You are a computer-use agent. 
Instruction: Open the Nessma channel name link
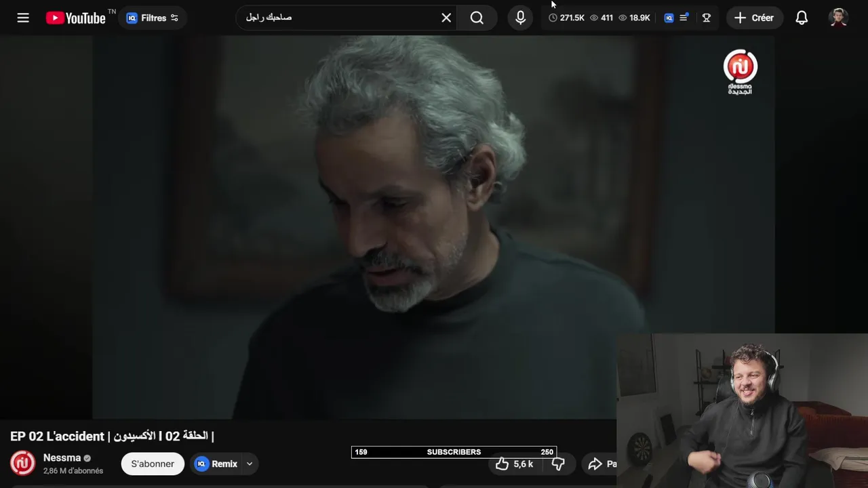pos(62,457)
